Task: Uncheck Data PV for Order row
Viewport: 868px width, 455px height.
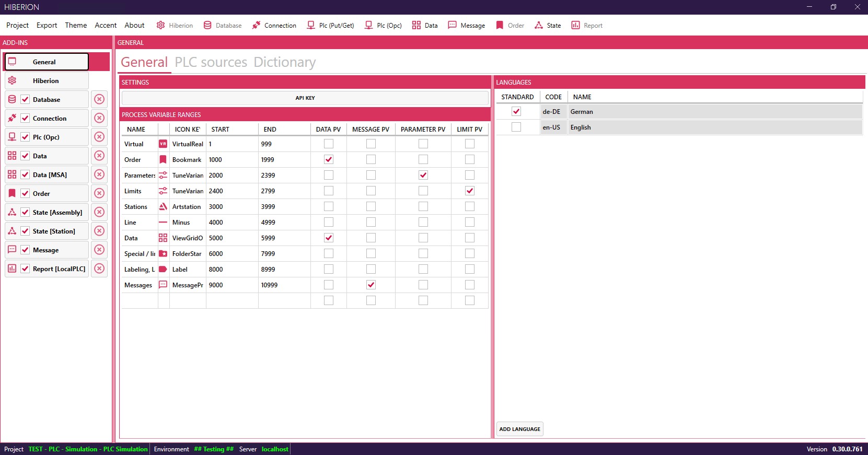Action: pos(329,159)
